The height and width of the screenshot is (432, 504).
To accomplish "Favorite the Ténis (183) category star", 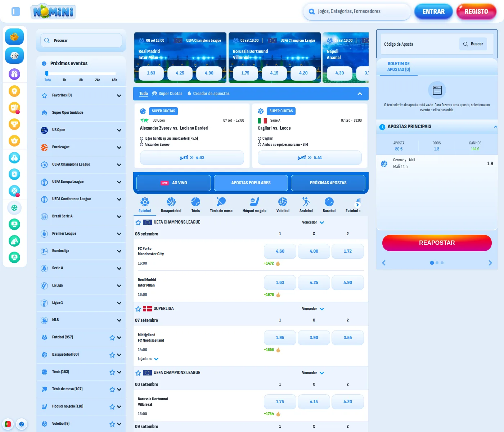I will pyautogui.click(x=112, y=372).
